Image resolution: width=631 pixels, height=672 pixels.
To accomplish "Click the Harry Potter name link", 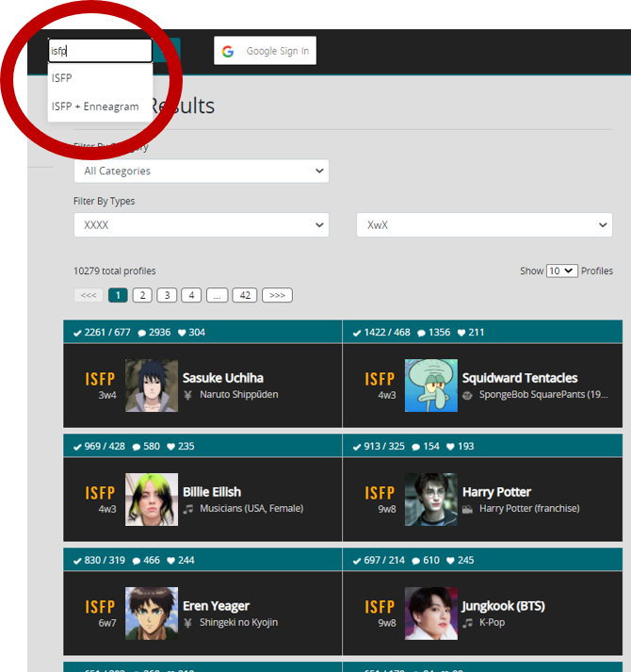I will (x=496, y=492).
